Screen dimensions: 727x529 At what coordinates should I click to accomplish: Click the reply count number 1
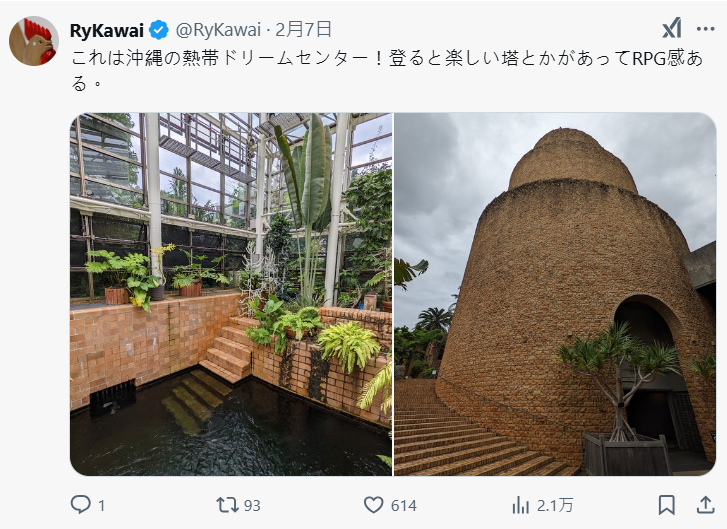click(x=102, y=505)
